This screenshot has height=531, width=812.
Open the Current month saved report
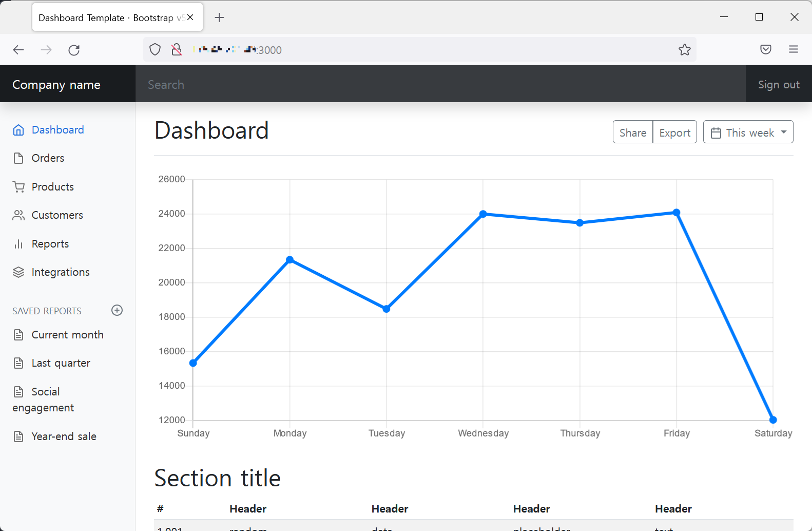[68, 335]
